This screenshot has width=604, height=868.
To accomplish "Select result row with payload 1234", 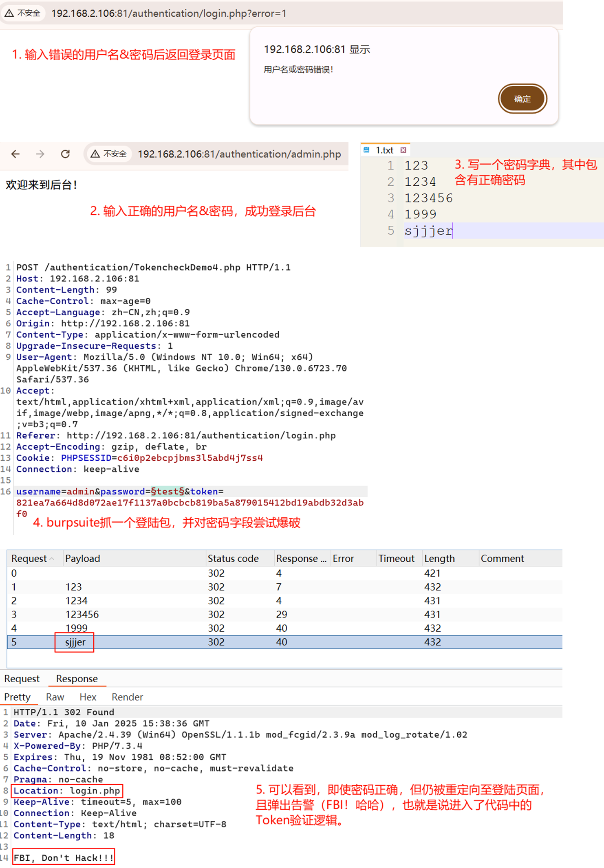I will [x=284, y=601].
